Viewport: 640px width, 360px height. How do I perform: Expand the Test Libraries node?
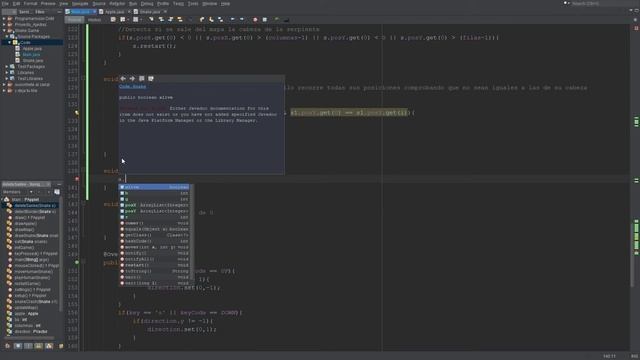[7, 78]
